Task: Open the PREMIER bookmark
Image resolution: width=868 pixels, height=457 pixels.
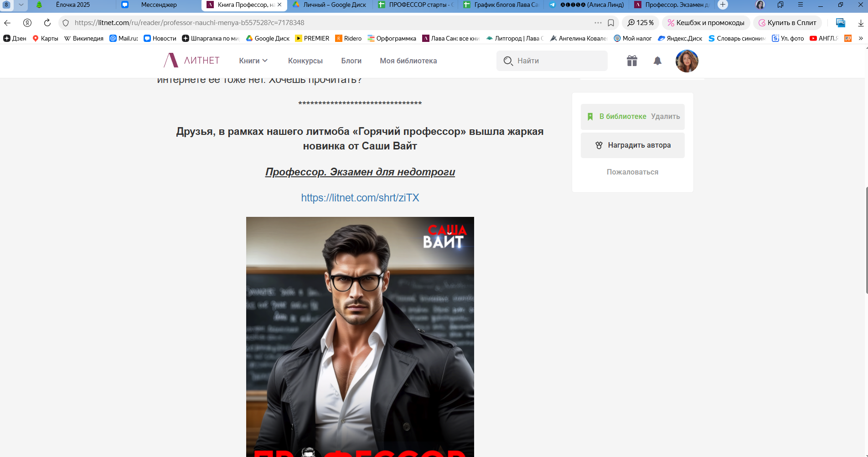Action: pyautogui.click(x=312, y=38)
